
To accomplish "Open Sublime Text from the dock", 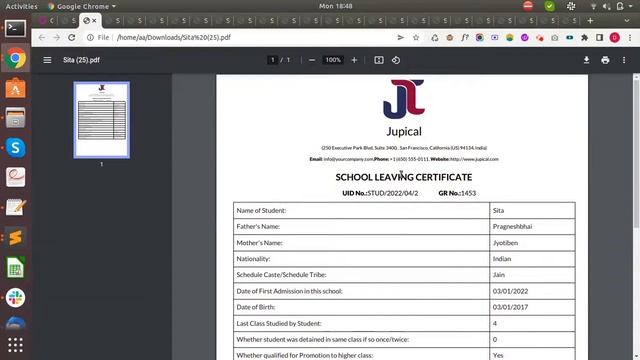I will [16, 238].
